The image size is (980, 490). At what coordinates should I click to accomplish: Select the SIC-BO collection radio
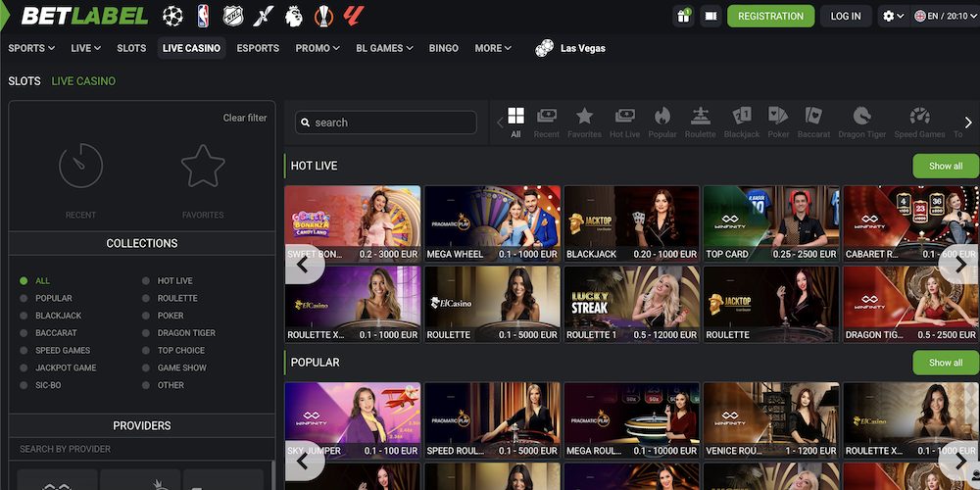pyautogui.click(x=24, y=385)
